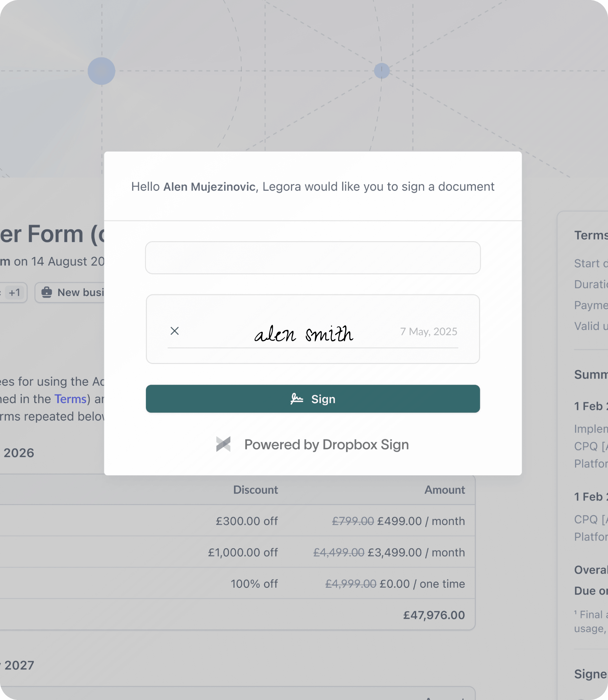This screenshot has width=608, height=700.
Task: Click the briefcase icon on the New business tag
Action: tap(46, 292)
